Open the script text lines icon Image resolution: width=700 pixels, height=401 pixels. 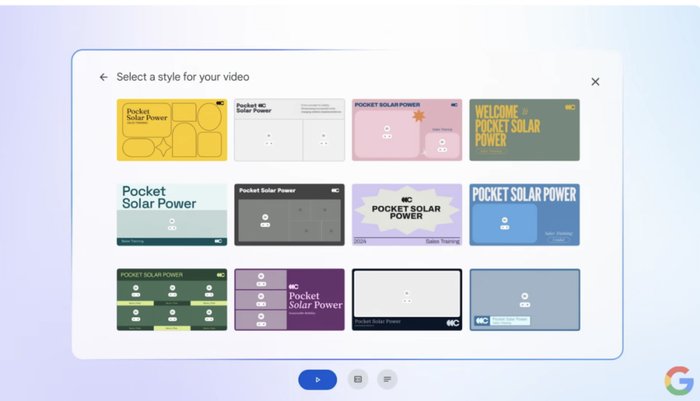[387, 380]
